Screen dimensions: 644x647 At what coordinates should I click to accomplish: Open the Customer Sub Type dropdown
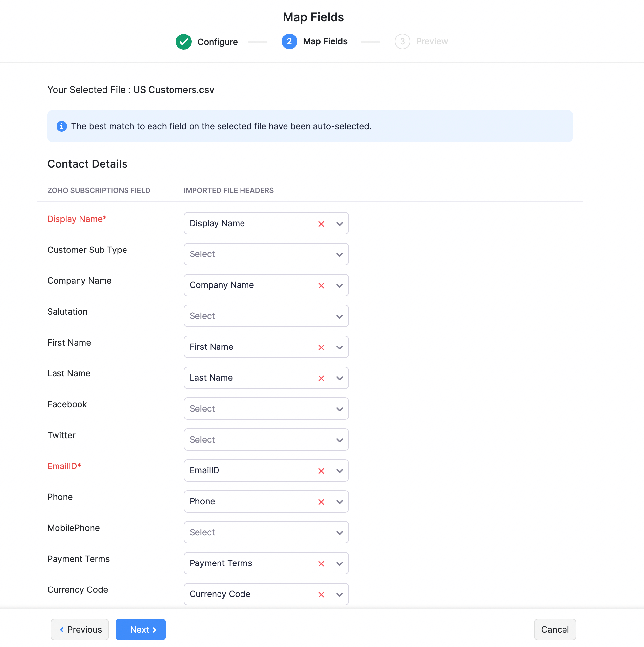click(266, 254)
